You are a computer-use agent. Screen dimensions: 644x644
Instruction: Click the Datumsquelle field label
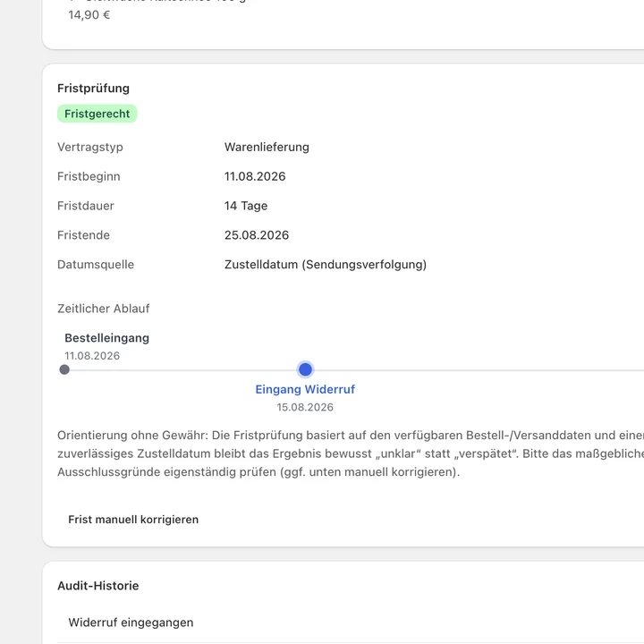(x=96, y=264)
